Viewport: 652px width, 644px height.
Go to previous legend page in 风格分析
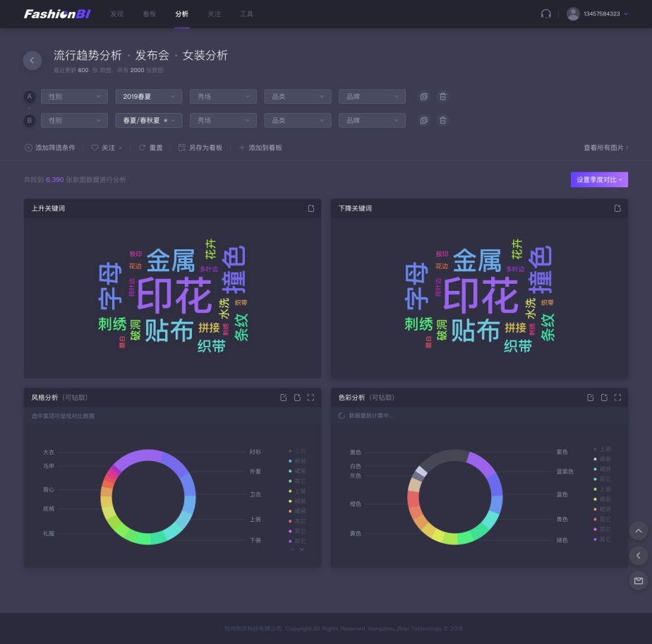(x=293, y=549)
